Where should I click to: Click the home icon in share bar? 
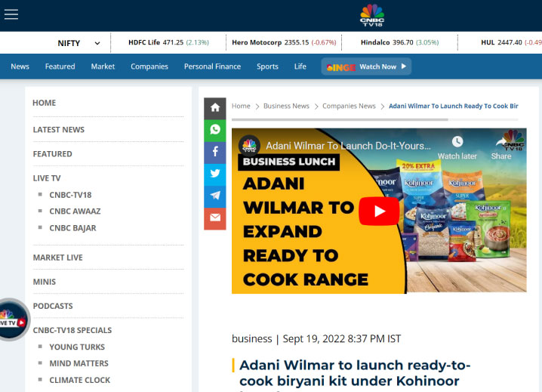click(x=215, y=108)
